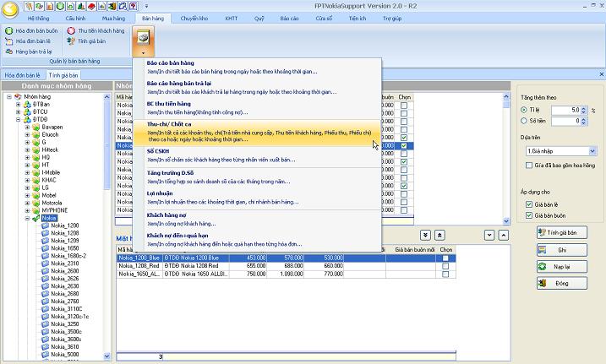Open Thu tiền khách hàng ribbon command

point(96,30)
